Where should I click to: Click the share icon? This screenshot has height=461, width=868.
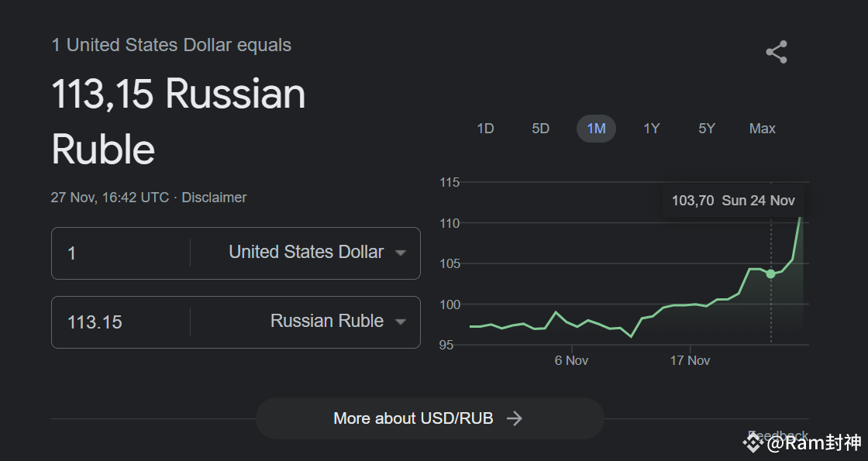pos(776,52)
